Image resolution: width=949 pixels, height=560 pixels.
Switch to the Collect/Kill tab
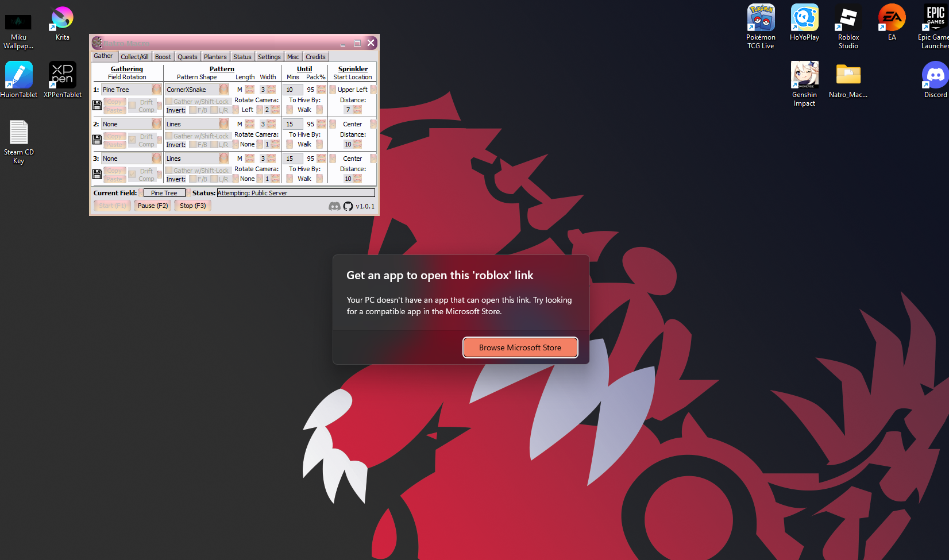point(134,57)
